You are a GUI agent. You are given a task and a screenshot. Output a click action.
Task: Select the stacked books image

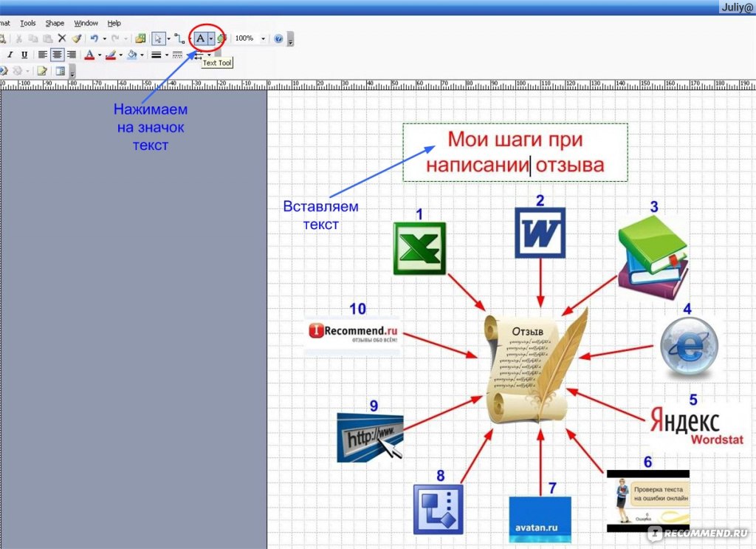(x=653, y=257)
